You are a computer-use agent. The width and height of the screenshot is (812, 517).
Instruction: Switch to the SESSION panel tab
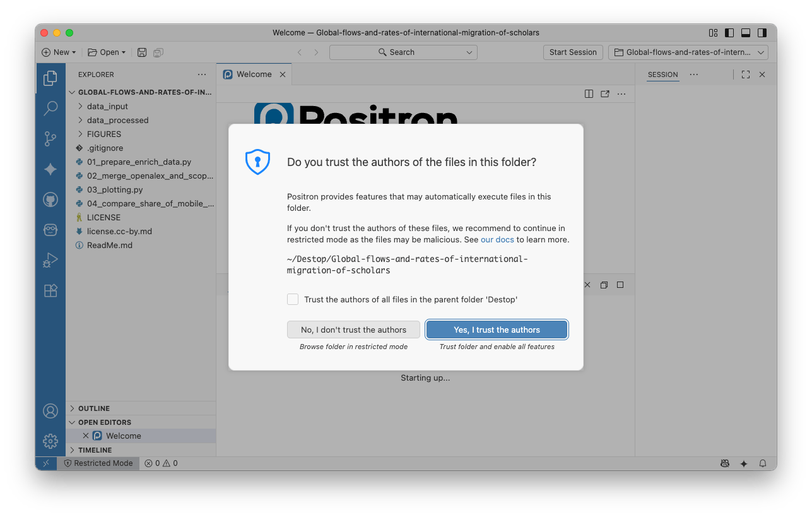pos(662,74)
